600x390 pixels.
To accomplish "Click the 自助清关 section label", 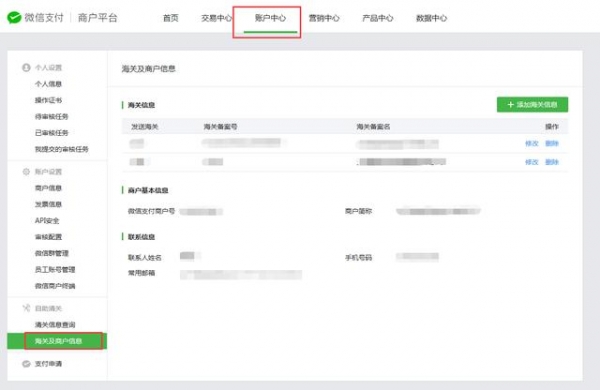I will click(48, 308).
